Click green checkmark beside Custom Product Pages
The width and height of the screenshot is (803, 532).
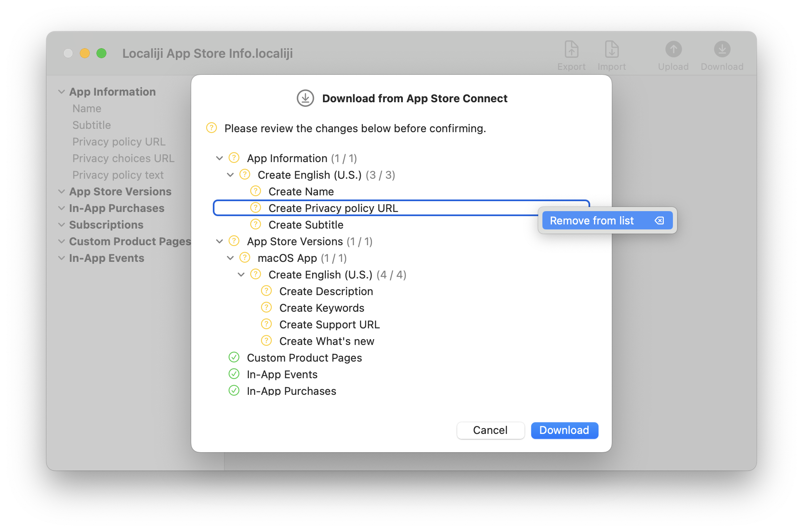(x=234, y=357)
